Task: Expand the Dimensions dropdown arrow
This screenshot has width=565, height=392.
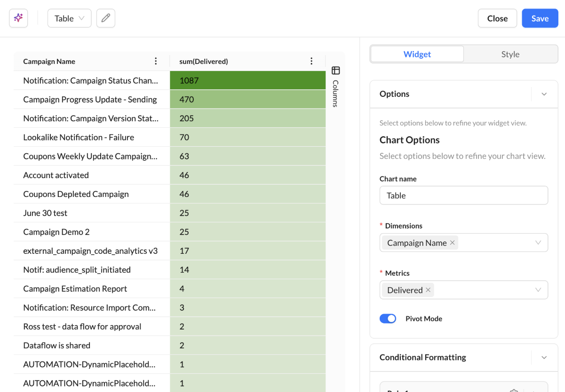Action: (x=538, y=243)
